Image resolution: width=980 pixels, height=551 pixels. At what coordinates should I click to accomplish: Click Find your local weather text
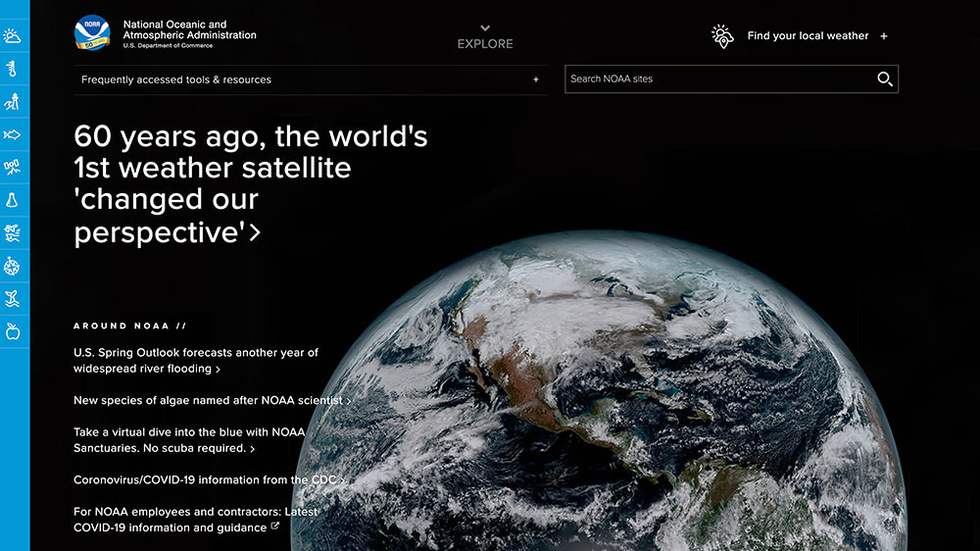(x=808, y=35)
